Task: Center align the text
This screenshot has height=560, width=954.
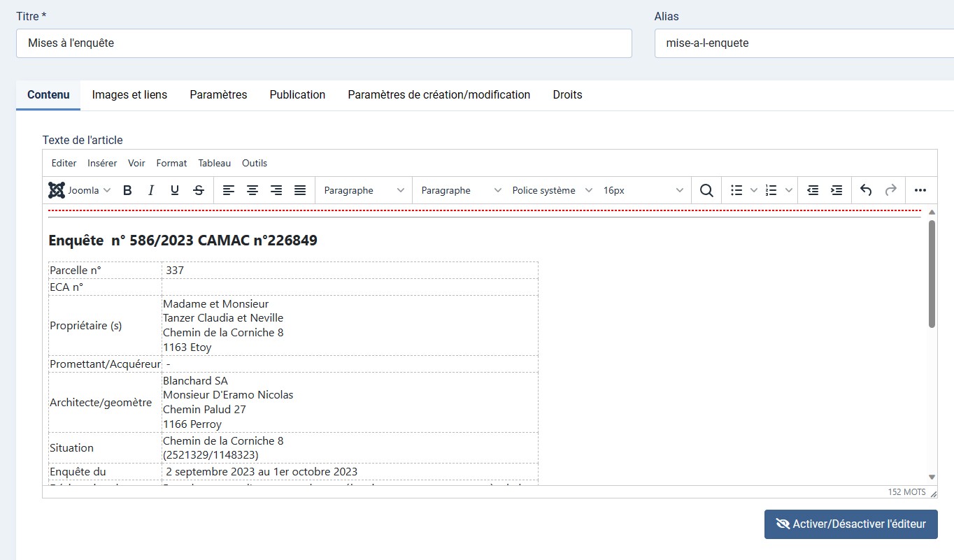Action: [252, 190]
